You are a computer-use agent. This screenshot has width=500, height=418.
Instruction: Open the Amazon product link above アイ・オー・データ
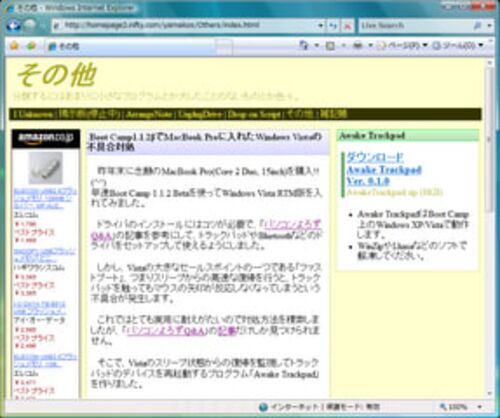[40, 308]
